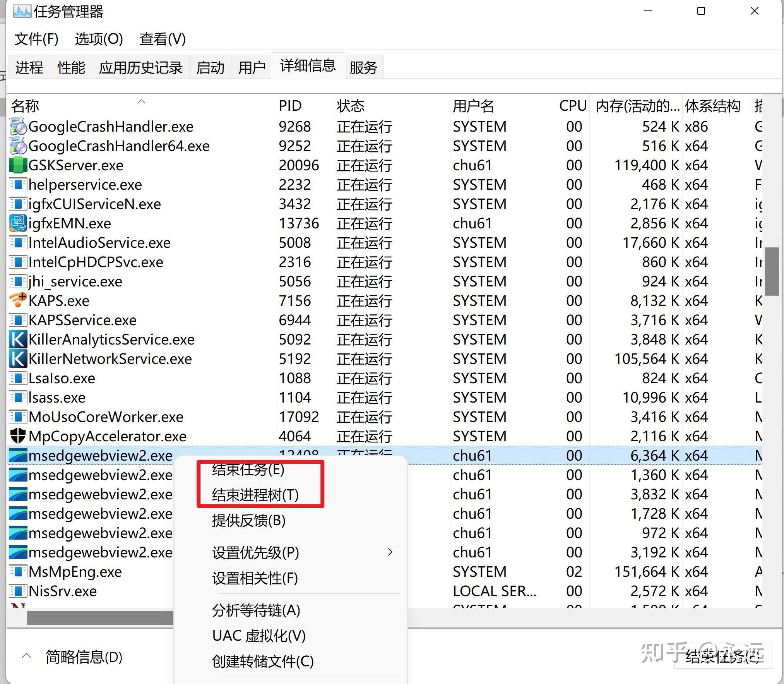Select the LOCAL SER... username cell
This screenshot has height=684, width=784.
(x=495, y=591)
